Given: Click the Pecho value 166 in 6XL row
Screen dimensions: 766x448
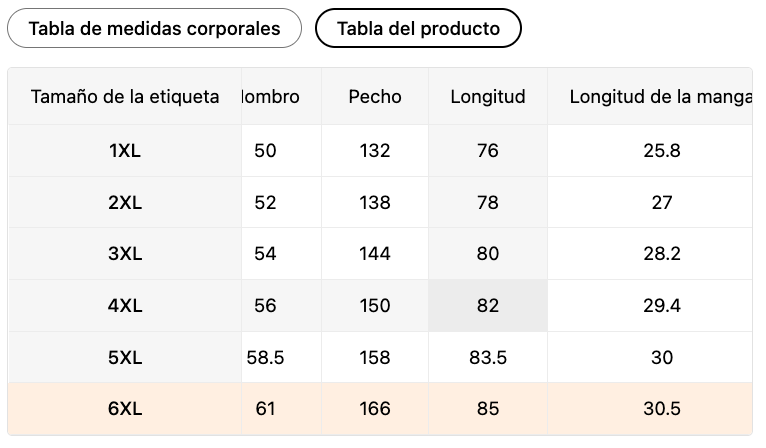Looking at the screenshot, I should pos(375,408).
